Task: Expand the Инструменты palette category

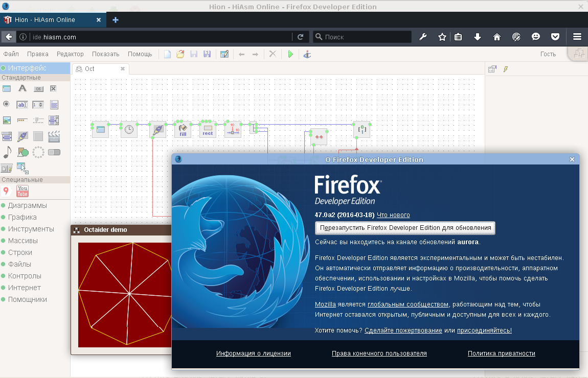Action: 31,229
